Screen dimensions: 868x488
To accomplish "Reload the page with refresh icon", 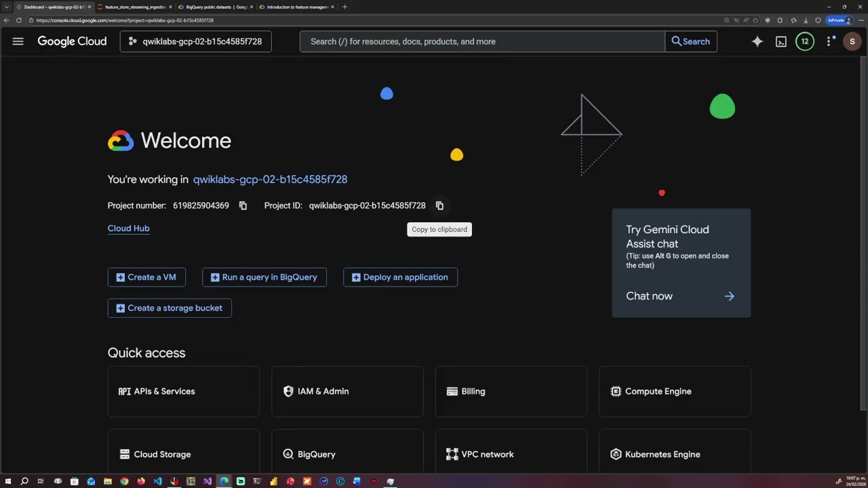I will 19,20.
